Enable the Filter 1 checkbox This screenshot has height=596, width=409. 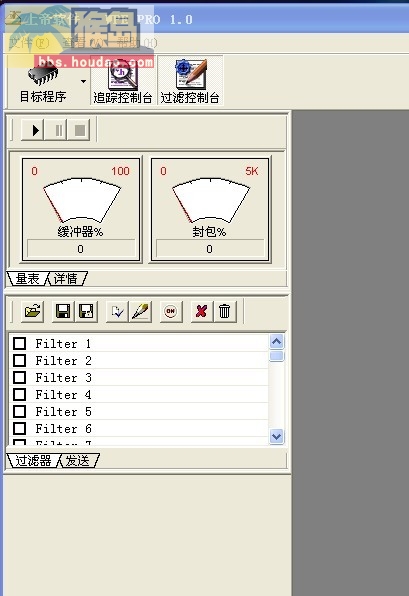tap(19, 344)
